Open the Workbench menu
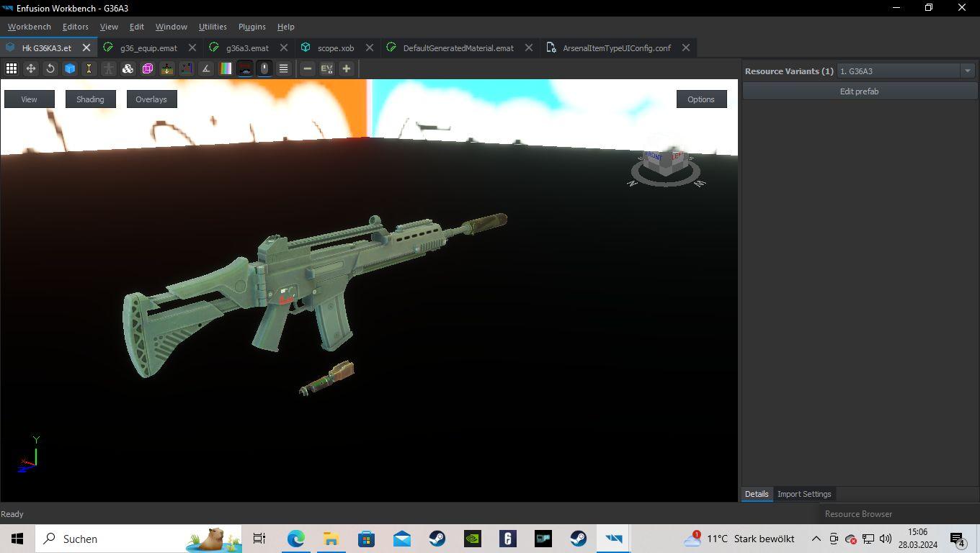980x553 pixels. tap(30, 27)
